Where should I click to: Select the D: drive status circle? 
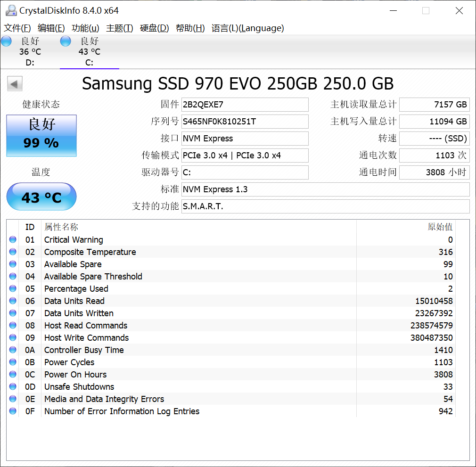(x=7, y=41)
